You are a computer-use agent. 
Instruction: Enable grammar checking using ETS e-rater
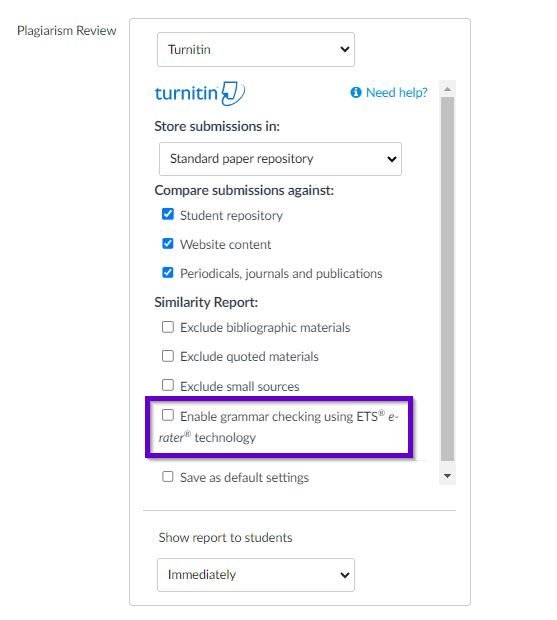point(168,415)
